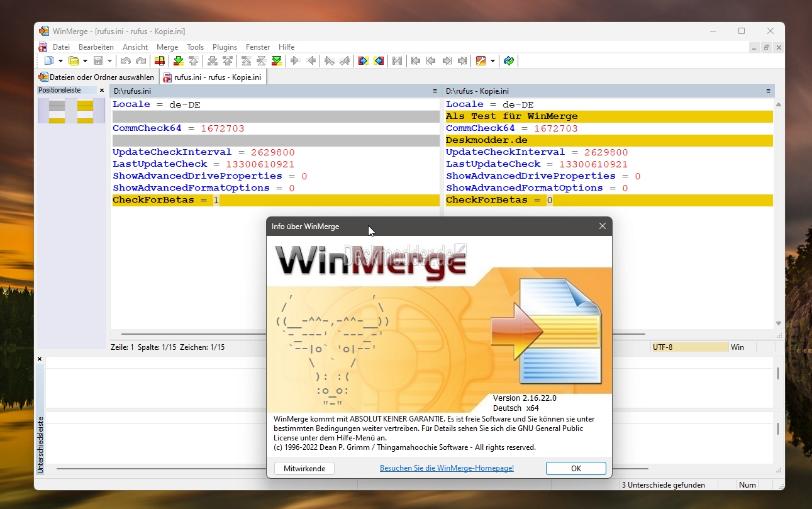Click the Mitwirkende button
Viewport: 812px width, 509px height.
pos(304,468)
